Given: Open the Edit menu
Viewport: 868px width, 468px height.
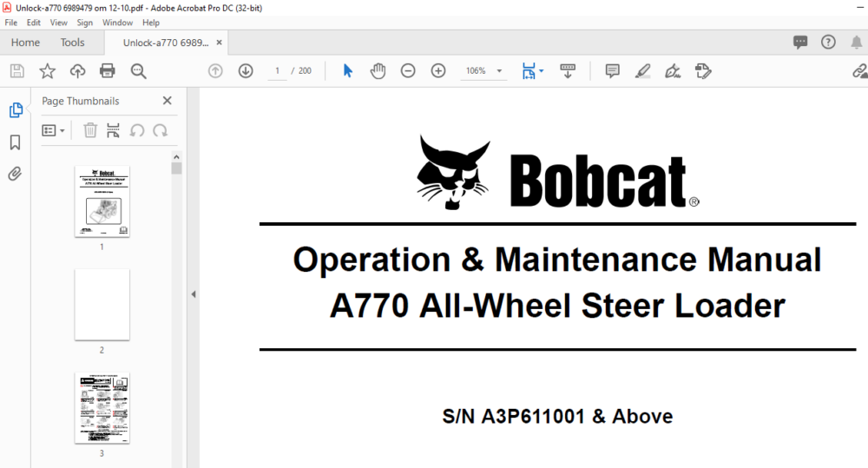Looking at the screenshot, I should pos(33,23).
